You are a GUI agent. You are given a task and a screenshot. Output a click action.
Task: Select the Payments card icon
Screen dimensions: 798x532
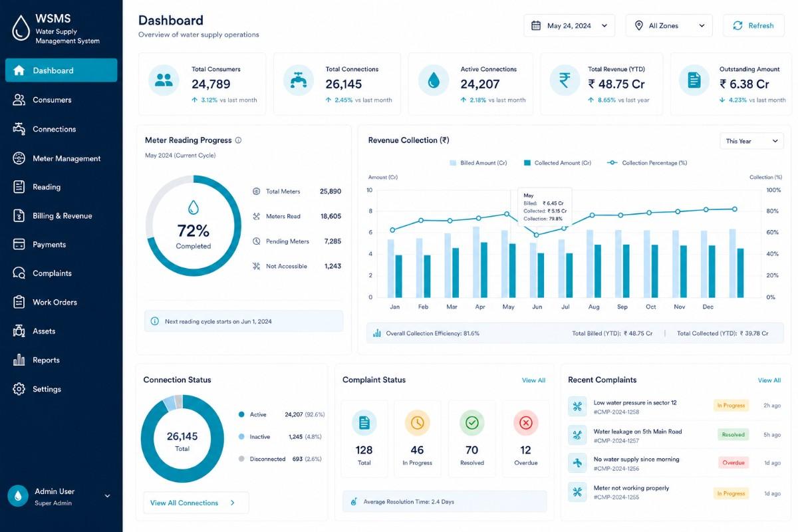click(x=19, y=244)
